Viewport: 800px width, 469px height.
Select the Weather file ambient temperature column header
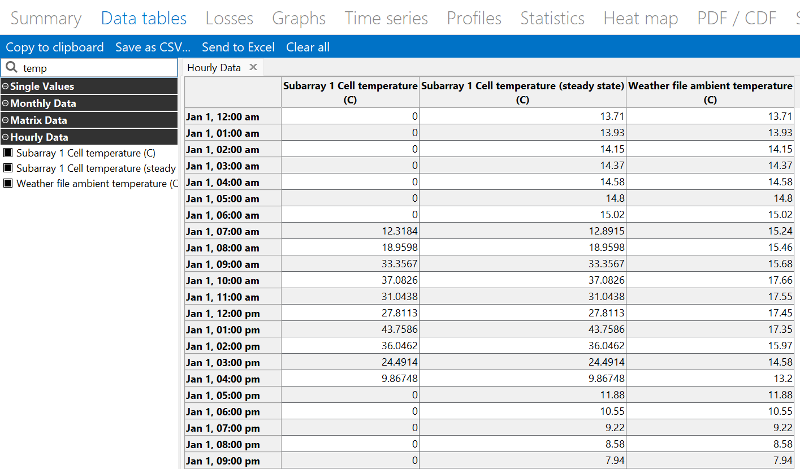[x=709, y=93]
